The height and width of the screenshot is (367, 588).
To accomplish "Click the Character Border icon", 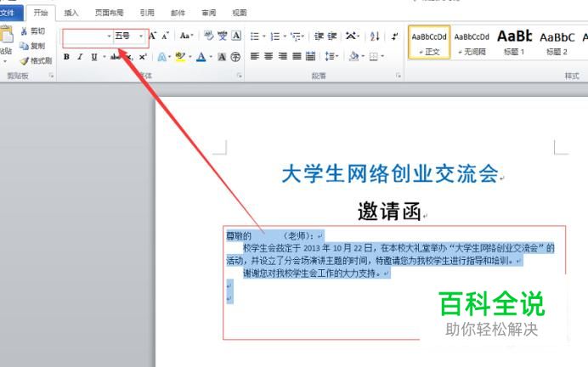I will point(236,36).
